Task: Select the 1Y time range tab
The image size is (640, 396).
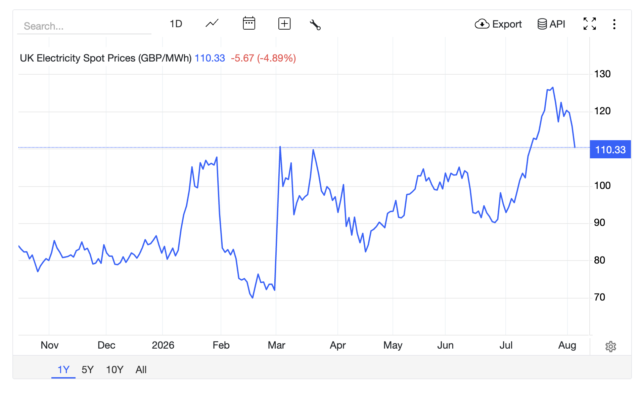Action: point(63,369)
